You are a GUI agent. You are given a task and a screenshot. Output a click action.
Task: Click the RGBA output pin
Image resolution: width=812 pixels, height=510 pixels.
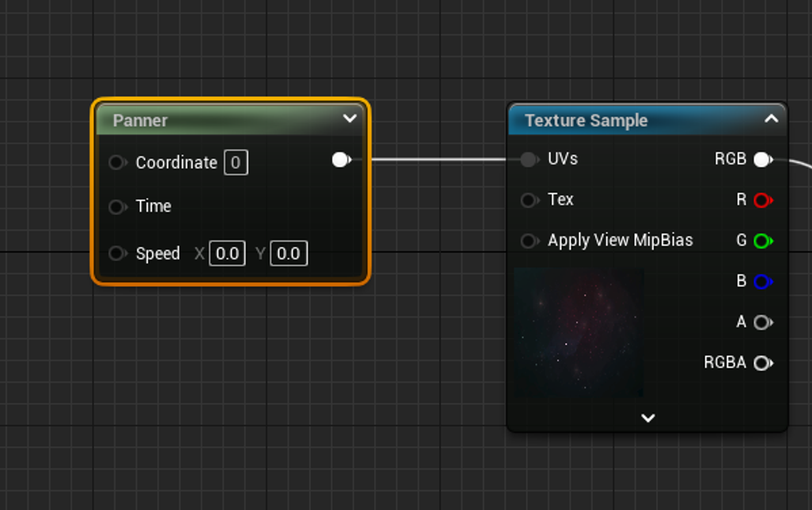click(x=763, y=363)
